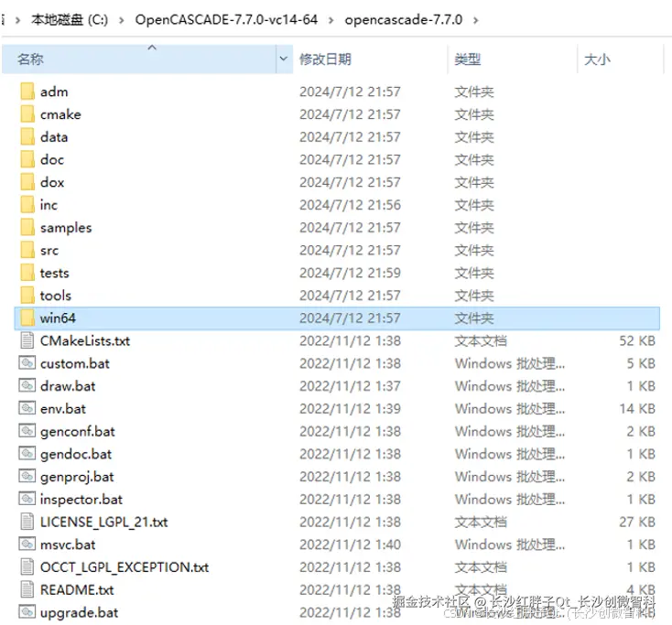Click the CMakeLists.txt document icon
Viewport: 672px width, 625px height.
[x=27, y=340]
